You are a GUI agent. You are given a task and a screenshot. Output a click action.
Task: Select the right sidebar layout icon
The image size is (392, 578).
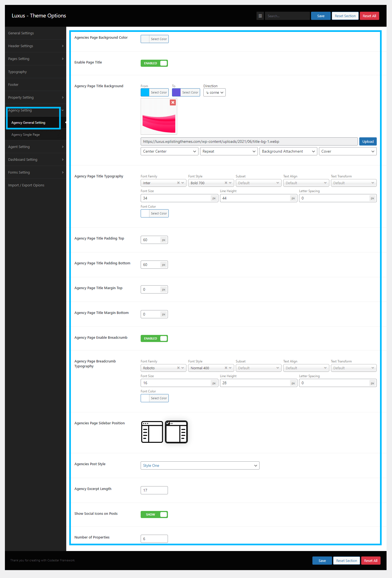(176, 432)
